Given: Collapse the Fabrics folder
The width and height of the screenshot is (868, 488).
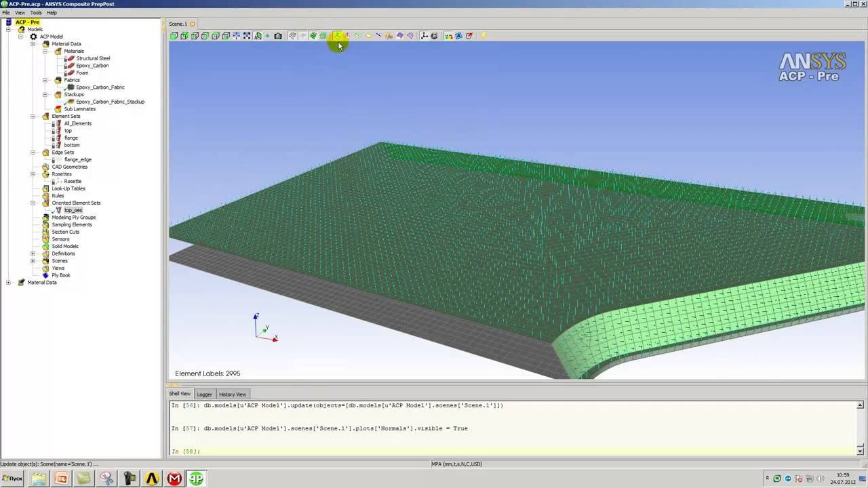Looking at the screenshot, I should [45, 80].
